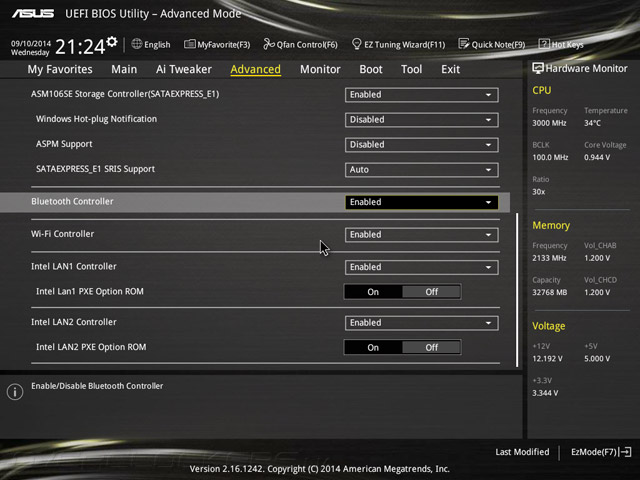
Task: Click the Voltage heading in Hardware Monitor
Action: (x=549, y=326)
